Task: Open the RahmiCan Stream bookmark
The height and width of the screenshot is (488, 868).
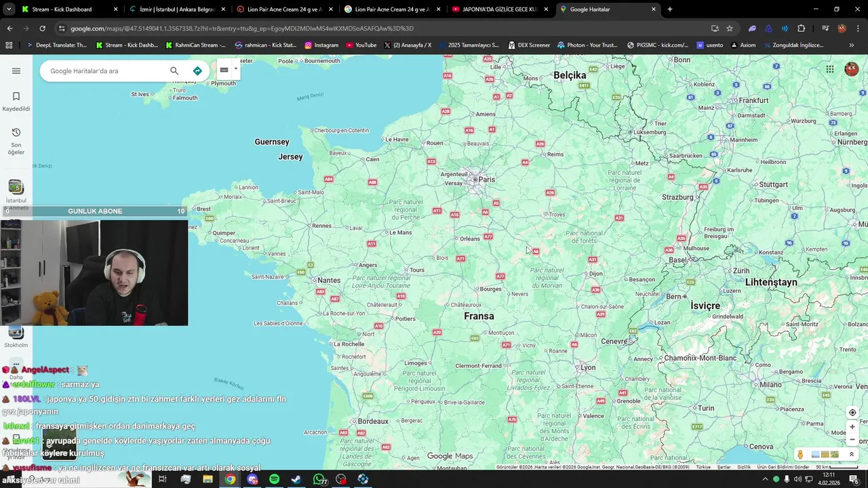Action: click(x=196, y=45)
